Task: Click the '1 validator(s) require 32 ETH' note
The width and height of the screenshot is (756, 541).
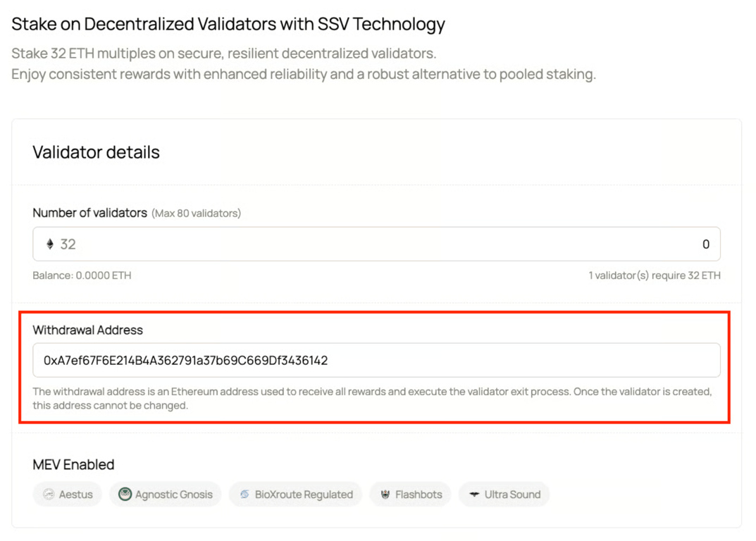Action: (654, 275)
